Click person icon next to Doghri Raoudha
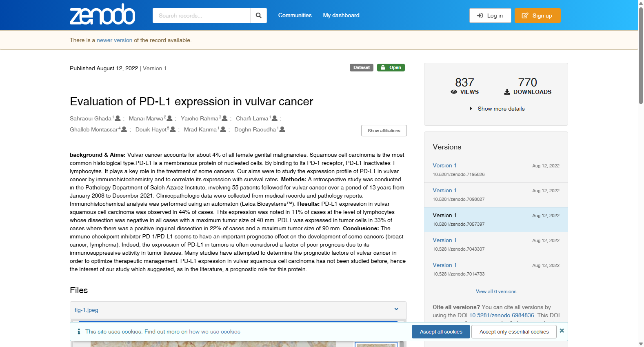 click(282, 129)
